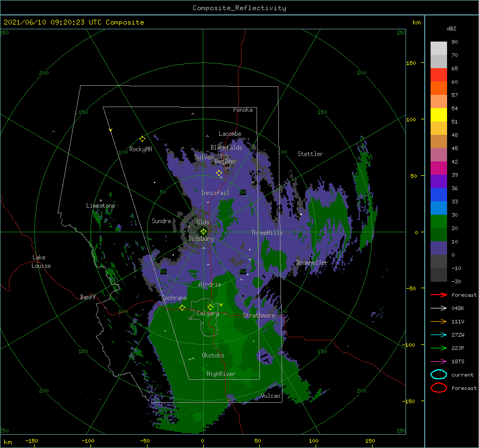Click the asterisk marker above Limestone
The height and width of the screenshot is (448, 479).
(101, 201)
